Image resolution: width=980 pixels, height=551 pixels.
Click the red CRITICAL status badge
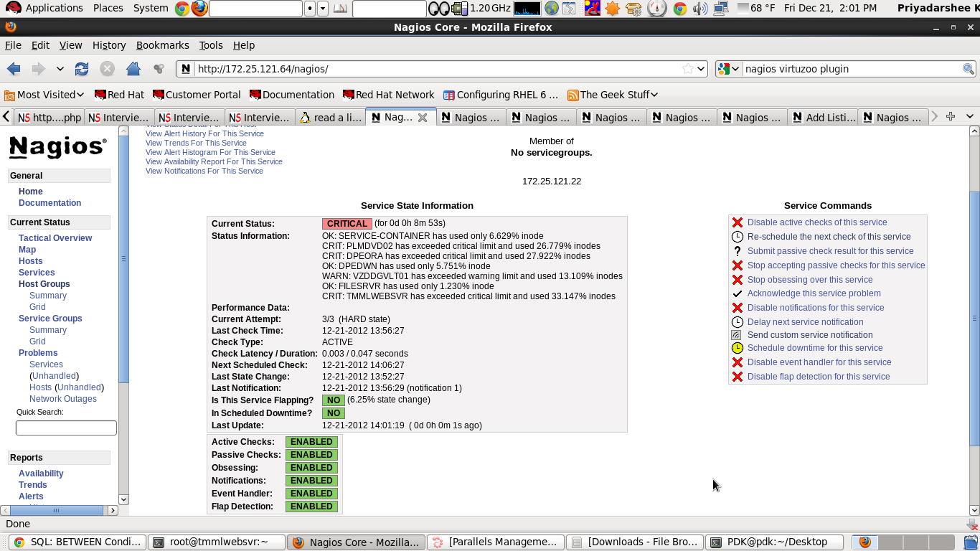click(x=347, y=224)
